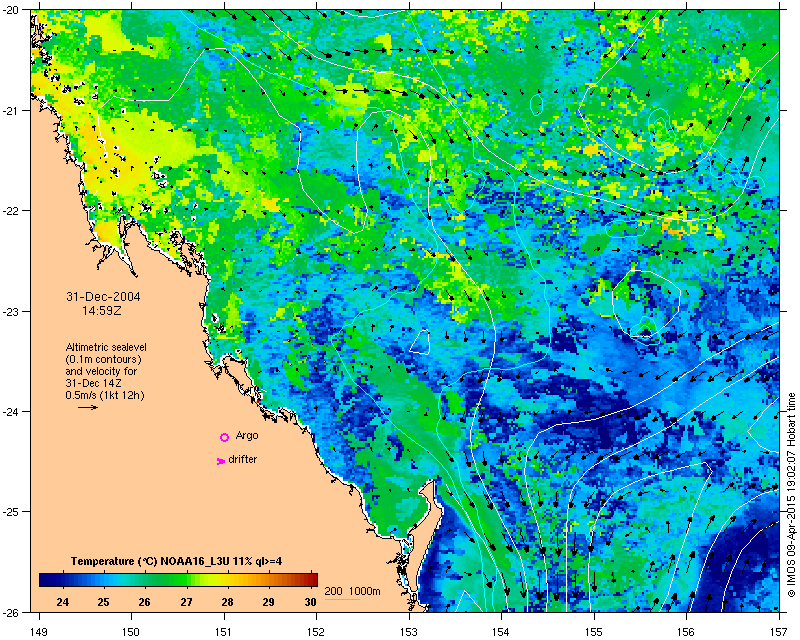800x640 pixels.
Task: Click the longitude axis label '153'
Action: [409, 632]
